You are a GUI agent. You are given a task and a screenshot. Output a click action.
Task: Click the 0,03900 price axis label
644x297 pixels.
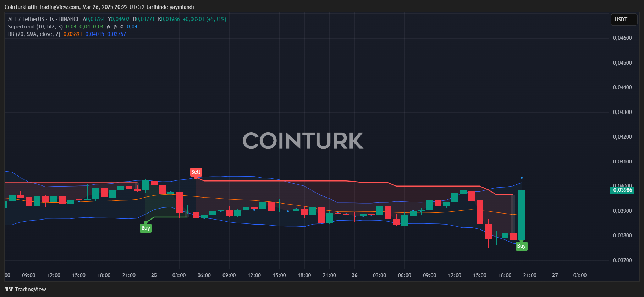[622, 211]
